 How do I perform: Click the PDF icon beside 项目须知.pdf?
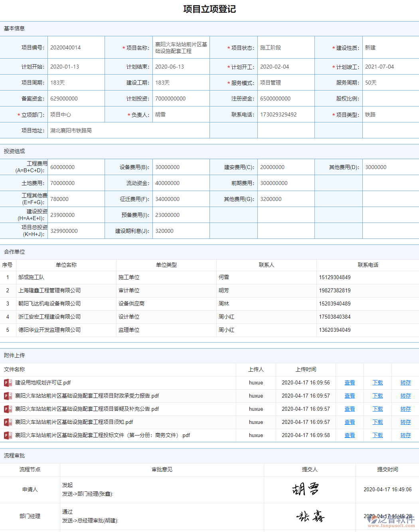point(7,422)
